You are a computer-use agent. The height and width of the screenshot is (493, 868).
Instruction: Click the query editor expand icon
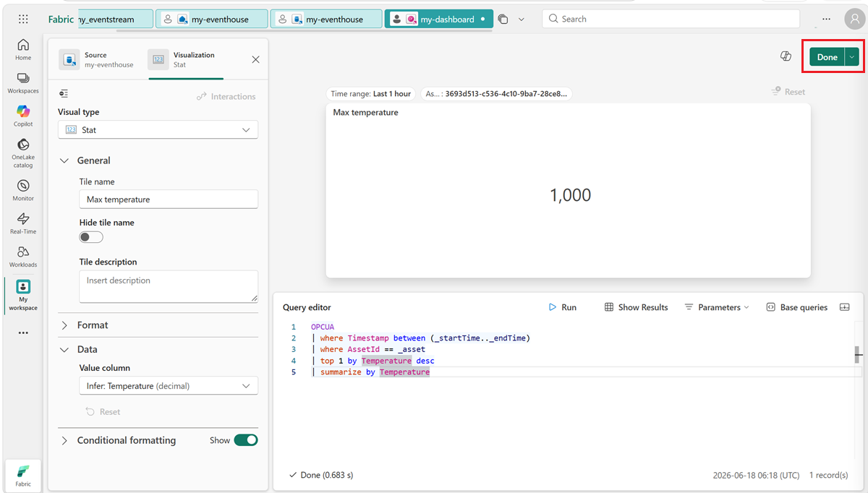click(844, 307)
